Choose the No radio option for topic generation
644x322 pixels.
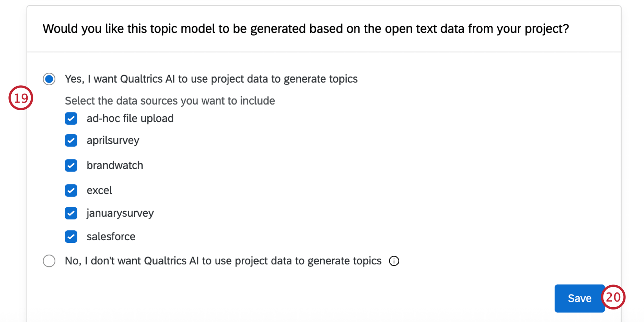tap(49, 261)
